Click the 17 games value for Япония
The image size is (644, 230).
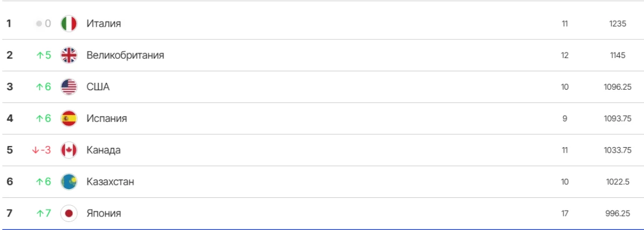tap(565, 214)
